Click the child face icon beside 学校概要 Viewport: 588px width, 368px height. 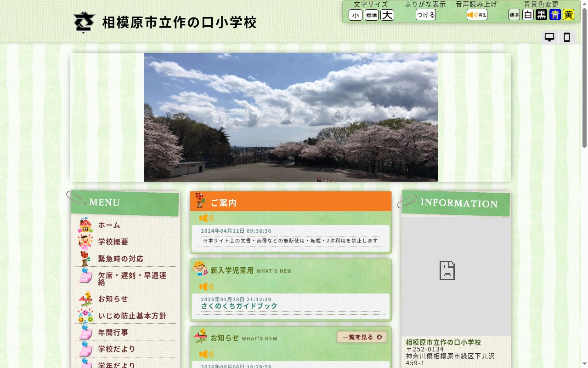point(85,241)
